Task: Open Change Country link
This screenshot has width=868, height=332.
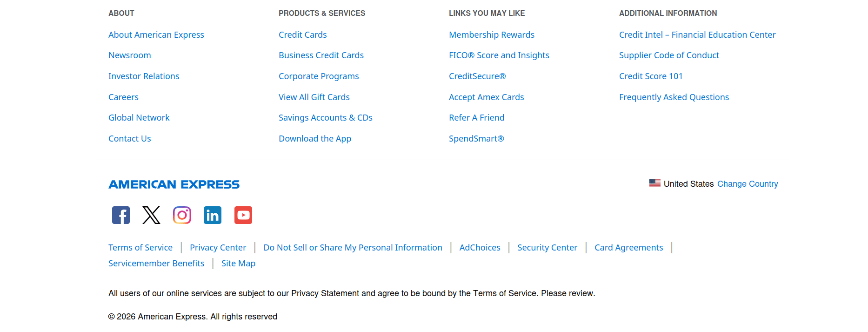Action: click(748, 184)
